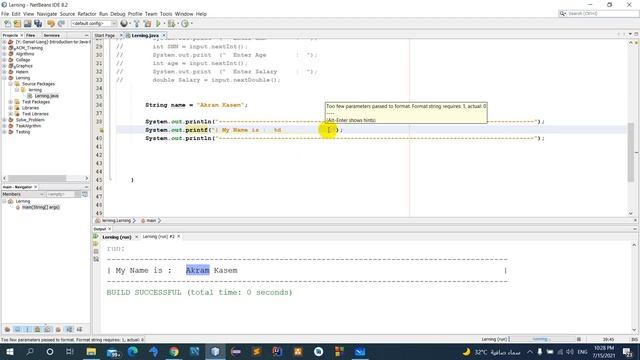Viewport: 640px width, 360px height.
Task: Click the ENG language indicator in tray
Action: (x=582, y=352)
